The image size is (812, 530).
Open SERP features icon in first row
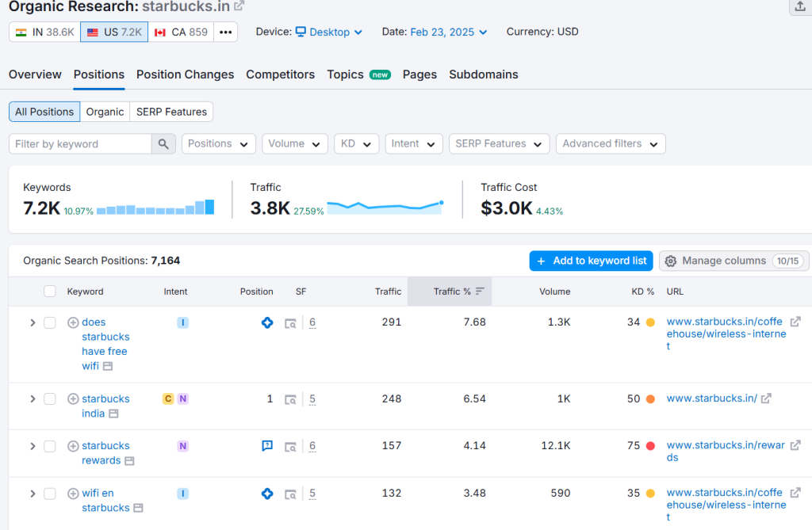click(290, 323)
